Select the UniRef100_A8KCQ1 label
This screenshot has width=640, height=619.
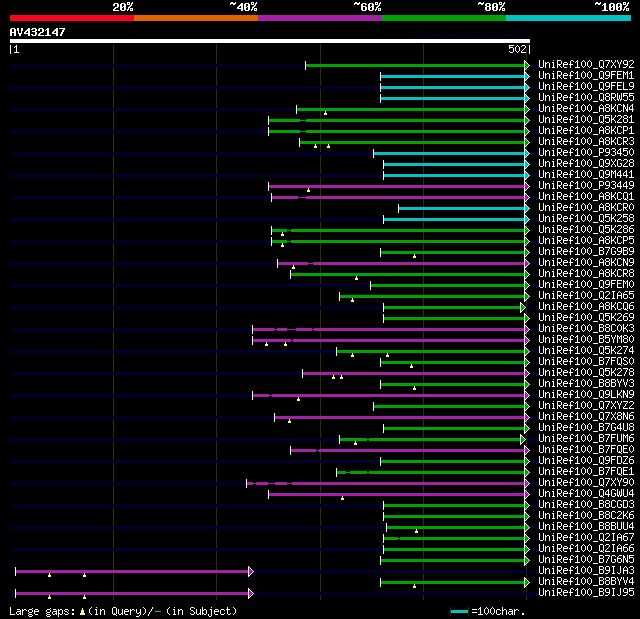586,197
